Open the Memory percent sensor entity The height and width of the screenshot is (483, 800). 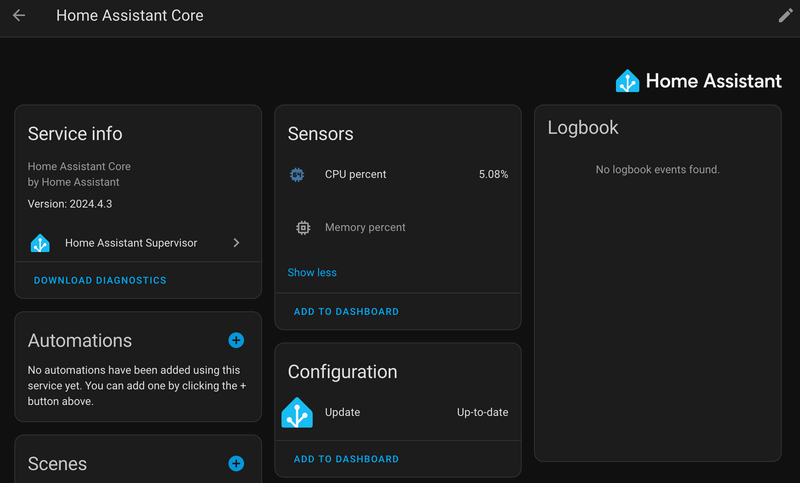click(365, 228)
